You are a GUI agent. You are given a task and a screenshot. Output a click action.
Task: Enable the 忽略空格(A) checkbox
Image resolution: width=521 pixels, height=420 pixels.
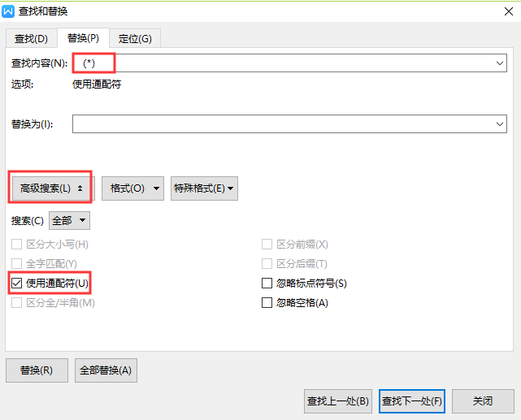tap(267, 302)
